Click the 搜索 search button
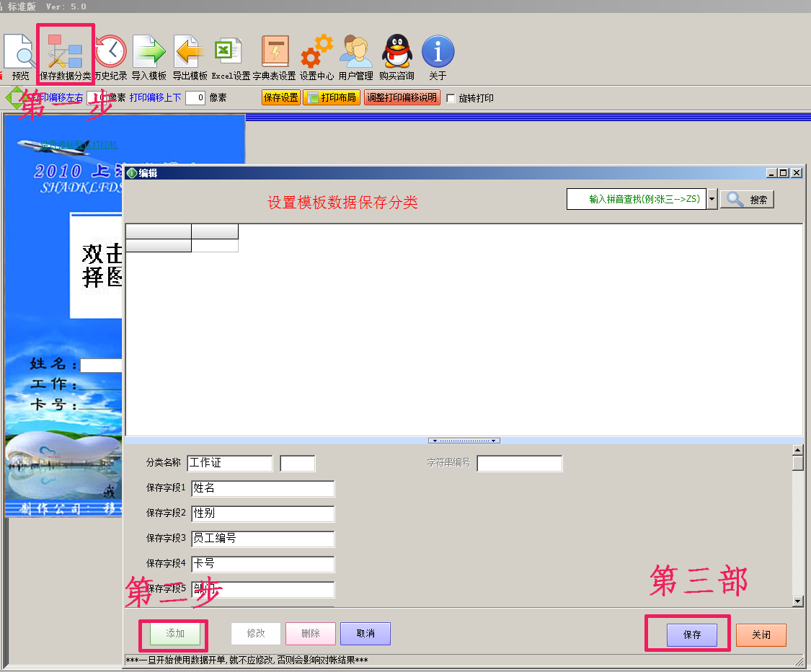This screenshot has height=672, width=811. pos(747,200)
